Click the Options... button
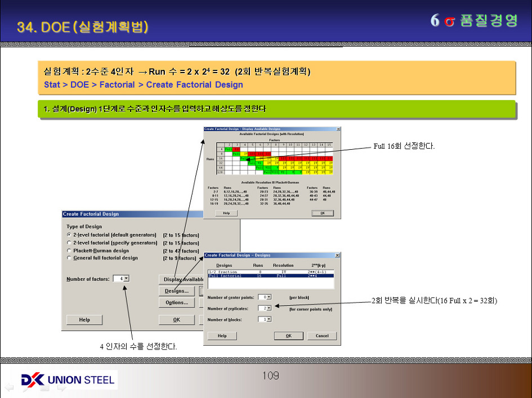532x398 pixels. coord(176,302)
